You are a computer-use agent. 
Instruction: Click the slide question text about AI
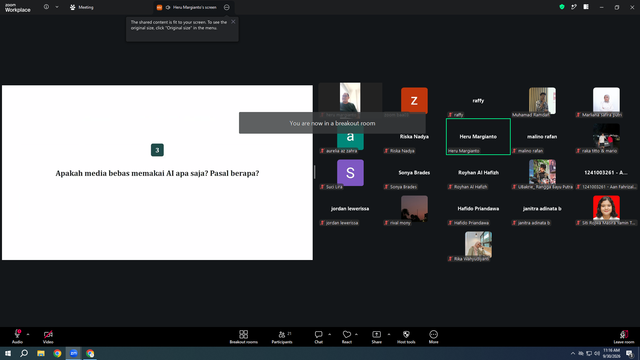tap(157, 173)
